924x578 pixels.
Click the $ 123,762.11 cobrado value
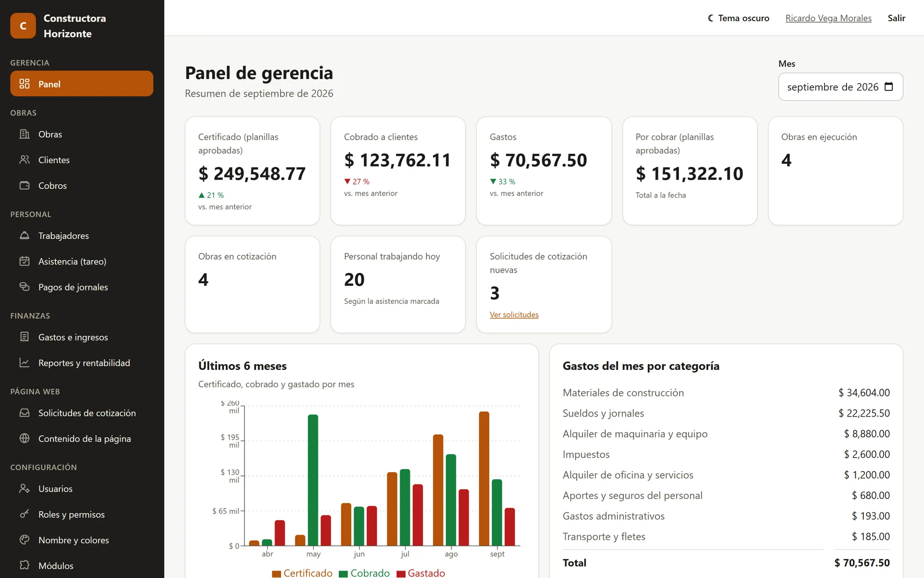398,160
